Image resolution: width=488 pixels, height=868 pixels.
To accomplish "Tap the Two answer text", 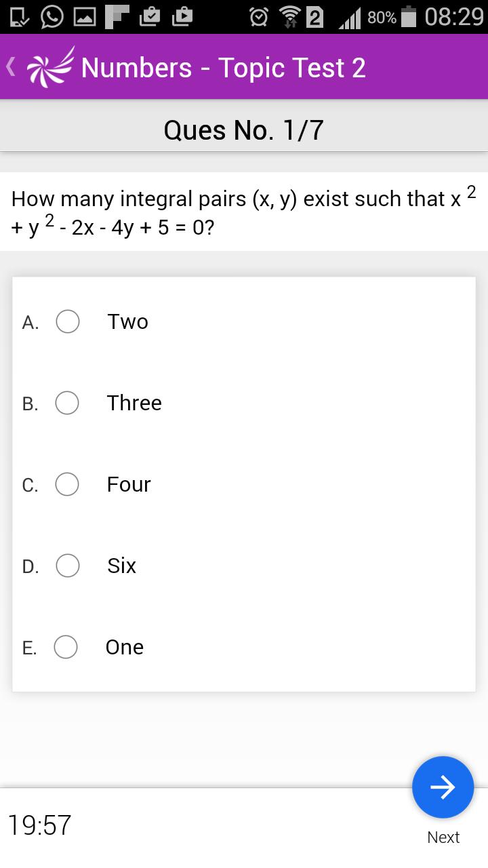I will 127,321.
